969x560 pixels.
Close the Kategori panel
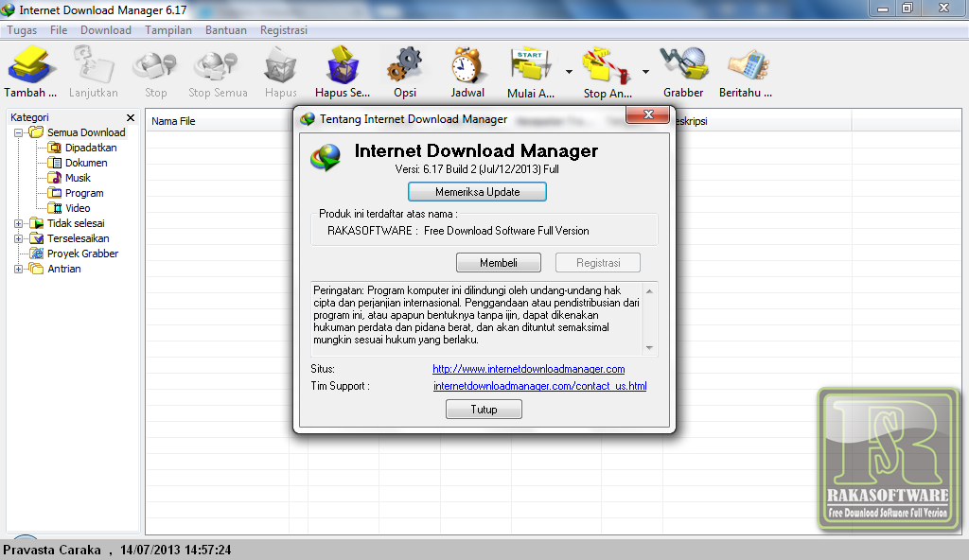click(x=131, y=117)
